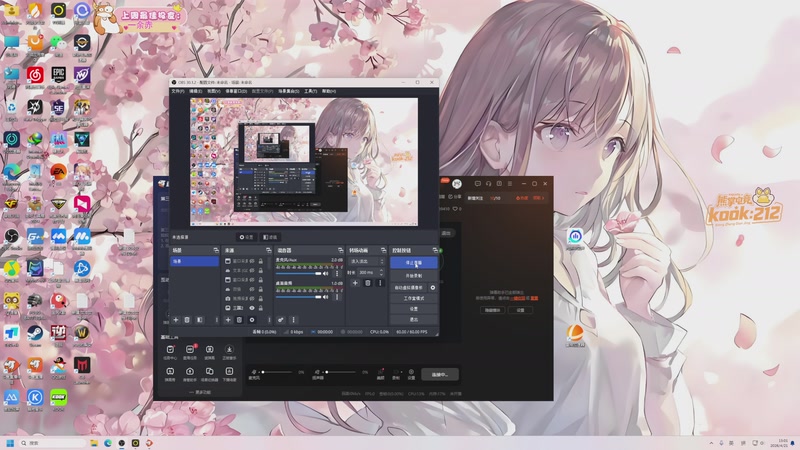Click 退出 exit button in OBS controls
The image size is (800, 450).
point(414,320)
